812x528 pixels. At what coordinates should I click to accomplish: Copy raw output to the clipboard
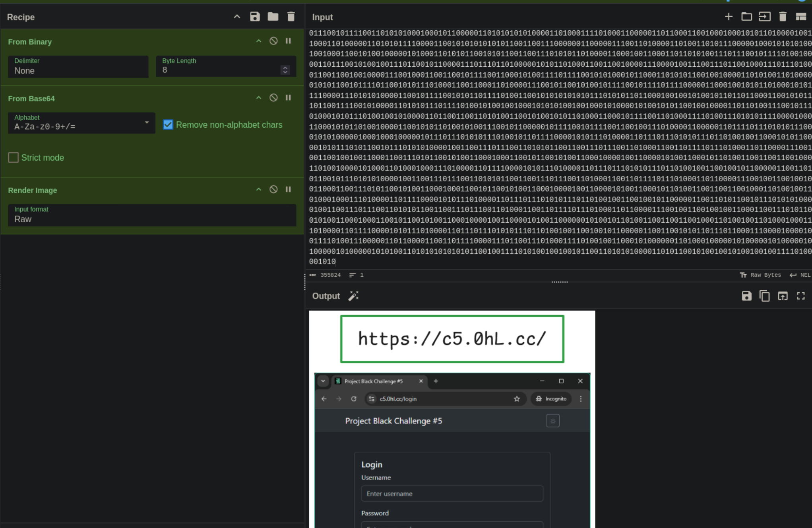(765, 296)
